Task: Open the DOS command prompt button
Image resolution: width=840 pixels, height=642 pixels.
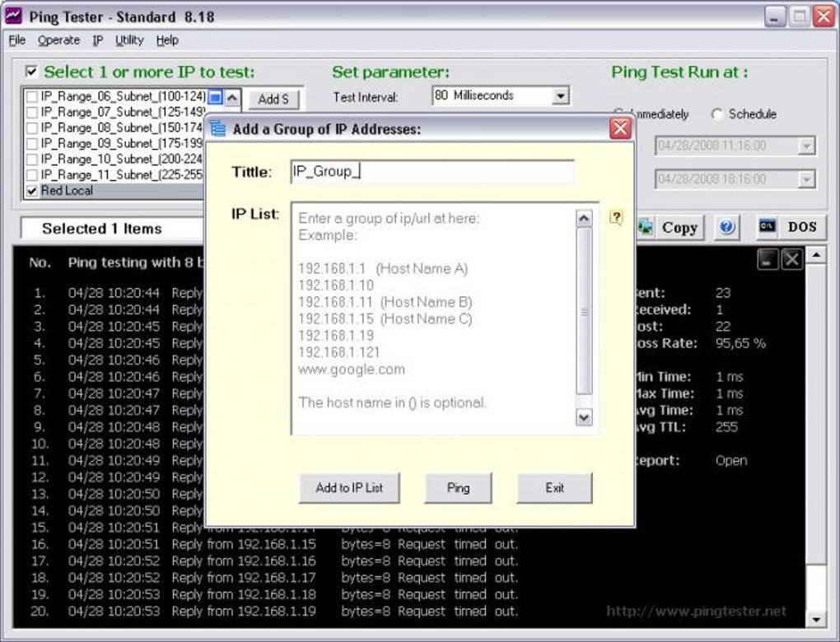Action: click(x=791, y=227)
